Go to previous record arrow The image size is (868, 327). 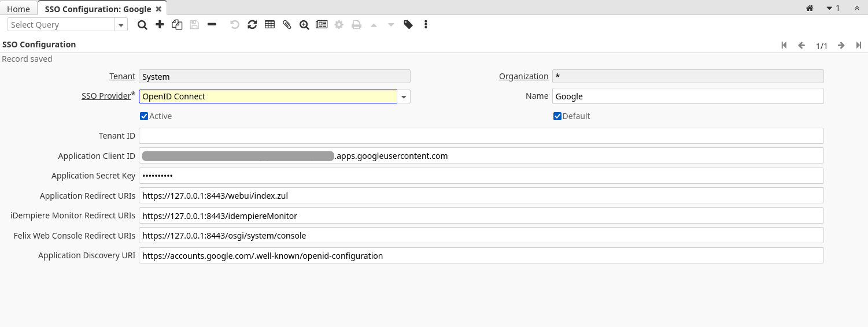point(801,45)
